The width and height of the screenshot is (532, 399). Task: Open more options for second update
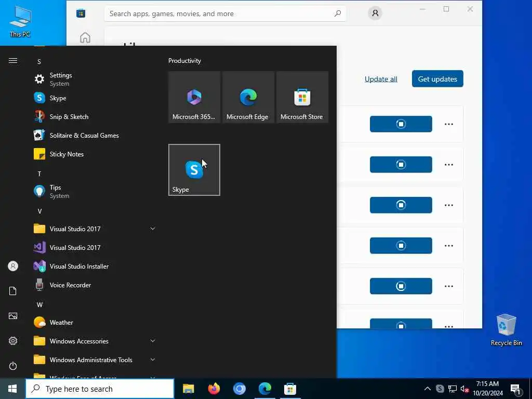(x=448, y=165)
